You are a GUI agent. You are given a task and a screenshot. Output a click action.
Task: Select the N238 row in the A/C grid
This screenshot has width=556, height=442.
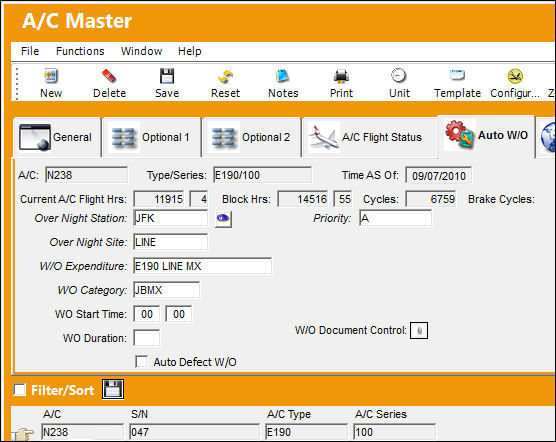point(82,432)
